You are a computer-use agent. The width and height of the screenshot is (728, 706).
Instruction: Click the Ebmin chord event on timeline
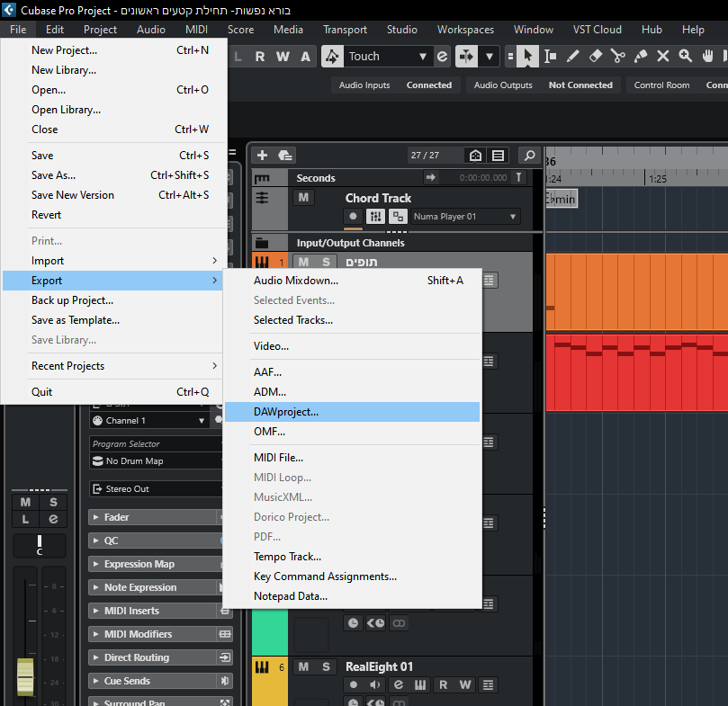[562, 199]
